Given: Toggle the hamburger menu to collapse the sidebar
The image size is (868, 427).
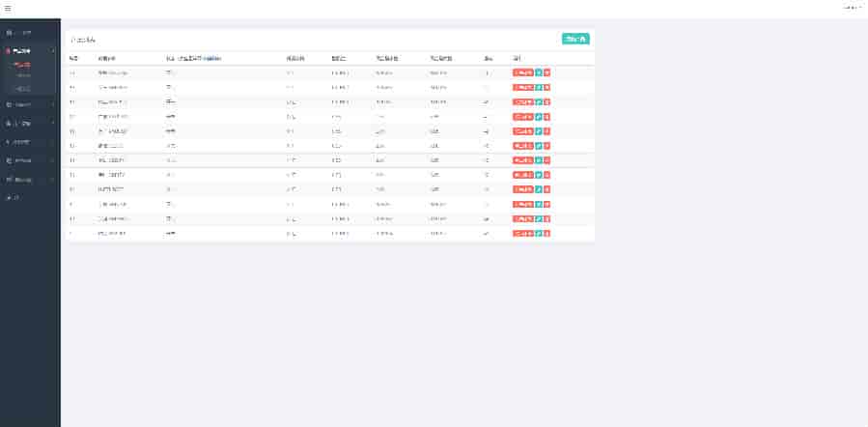Looking at the screenshot, I should click(8, 9).
